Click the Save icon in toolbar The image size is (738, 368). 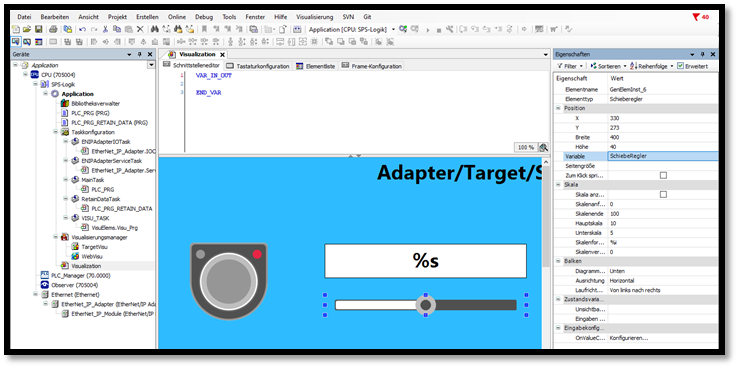[x=39, y=29]
